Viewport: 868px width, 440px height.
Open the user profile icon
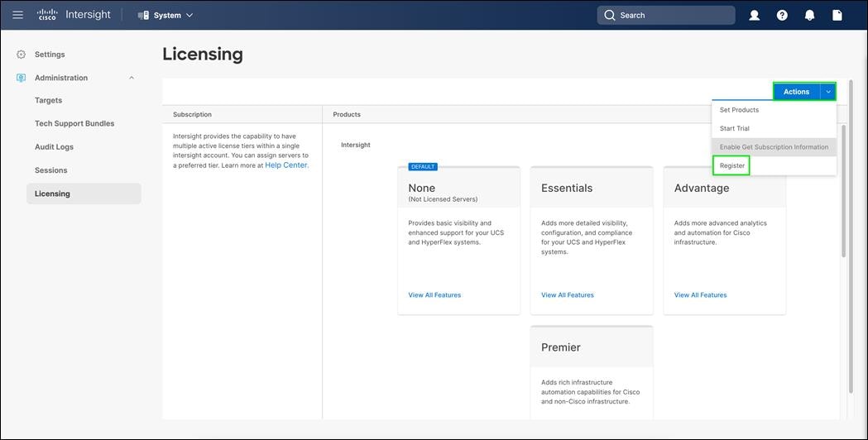coord(754,16)
